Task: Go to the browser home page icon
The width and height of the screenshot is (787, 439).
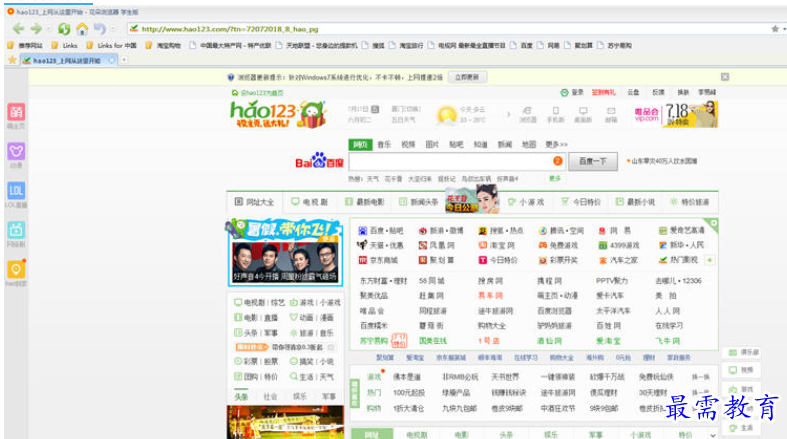Action: 82,29
